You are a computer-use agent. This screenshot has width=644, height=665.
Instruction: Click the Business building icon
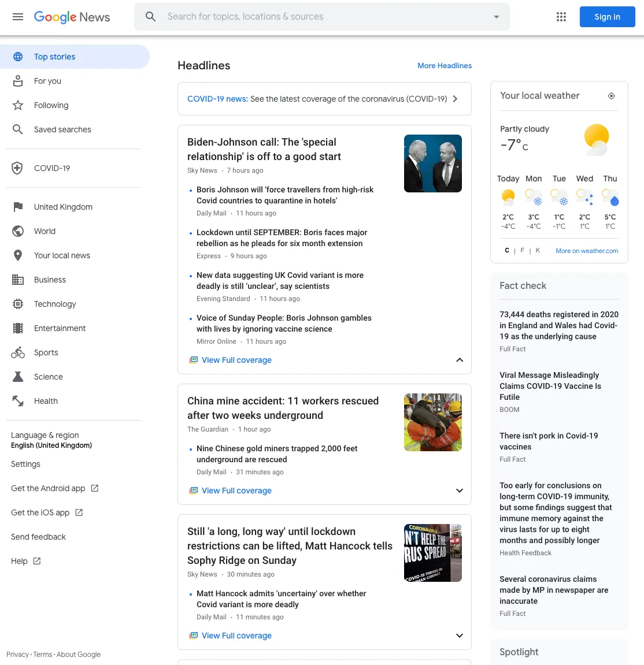pos(18,280)
